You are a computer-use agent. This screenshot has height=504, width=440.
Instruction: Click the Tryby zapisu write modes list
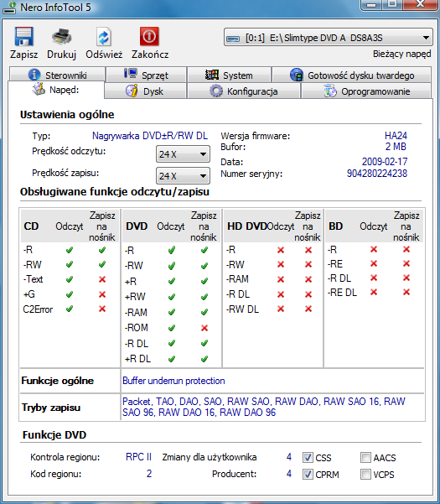pos(264,407)
